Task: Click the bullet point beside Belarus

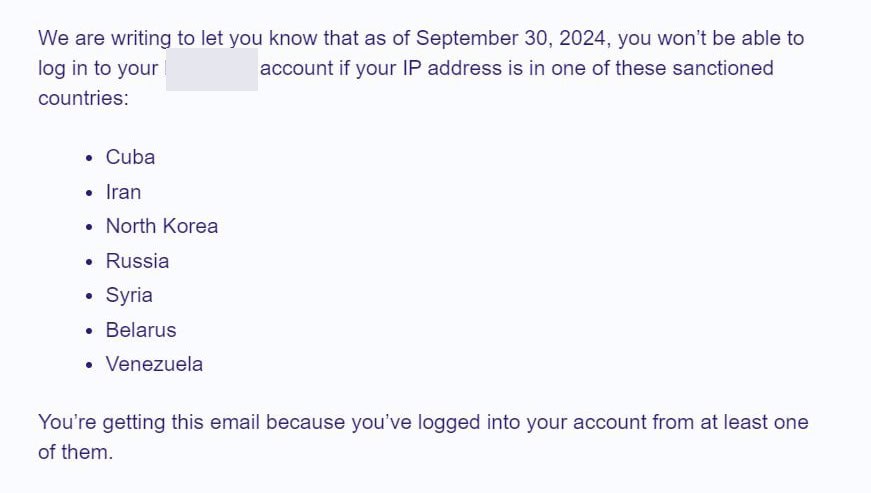Action: (x=89, y=331)
